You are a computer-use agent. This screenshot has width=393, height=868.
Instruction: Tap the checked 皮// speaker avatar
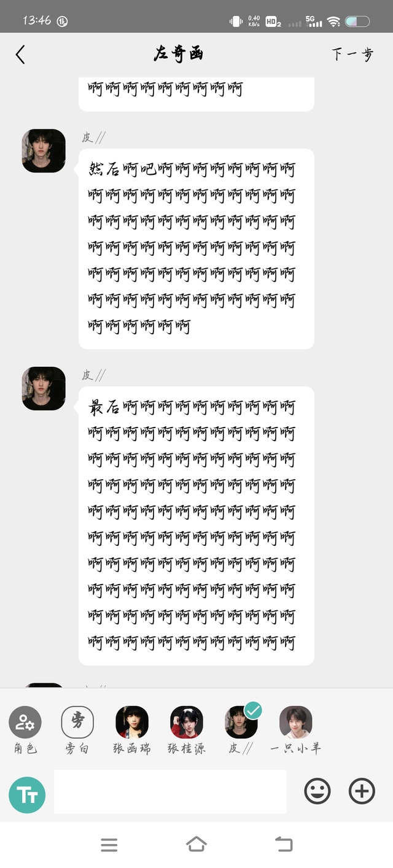coord(241,722)
